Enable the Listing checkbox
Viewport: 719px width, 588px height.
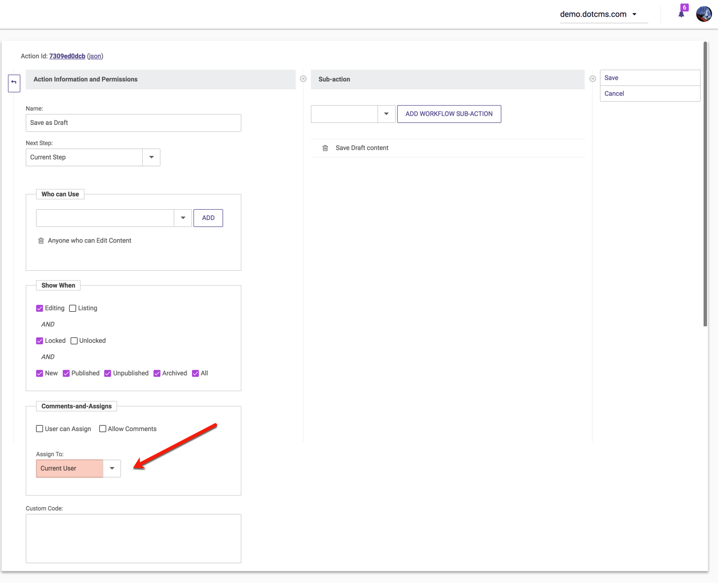(73, 308)
